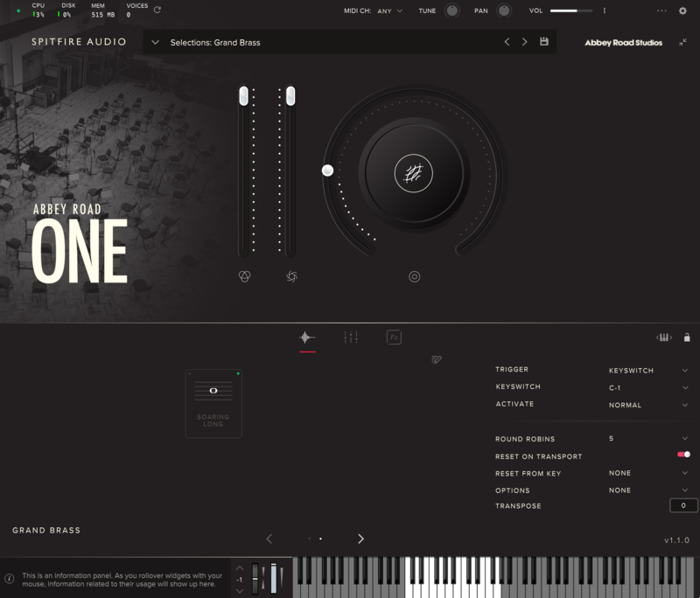
Task: Click the big knob's white handle dot
Action: (x=327, y=170)
